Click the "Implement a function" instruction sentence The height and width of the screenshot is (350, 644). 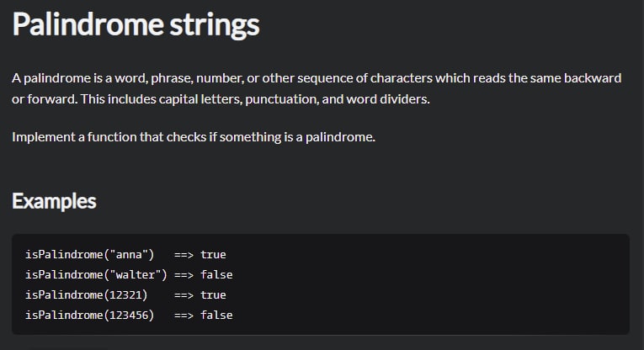(194, 137)
